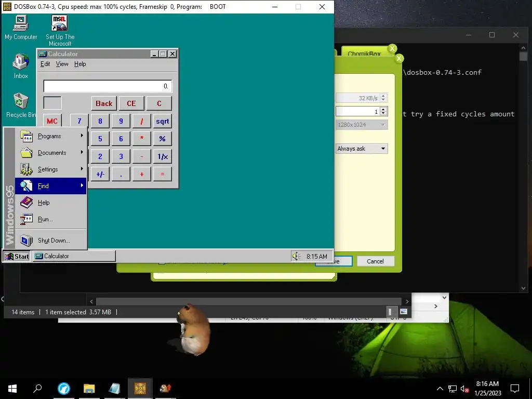Switch Explorer to large thumbnails view
Viewport: 532px width, 399px height.
point(404,312)
